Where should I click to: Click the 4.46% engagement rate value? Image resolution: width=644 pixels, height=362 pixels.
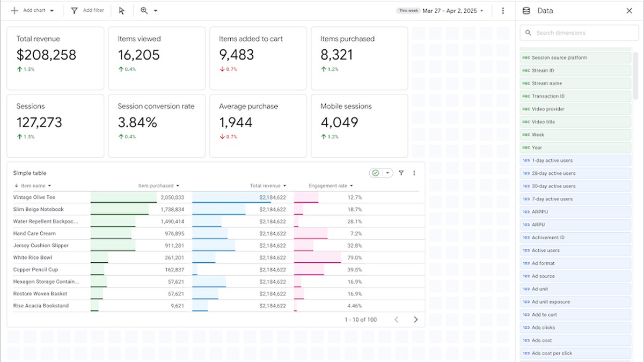pyautogui.click(x=355, y=306)
